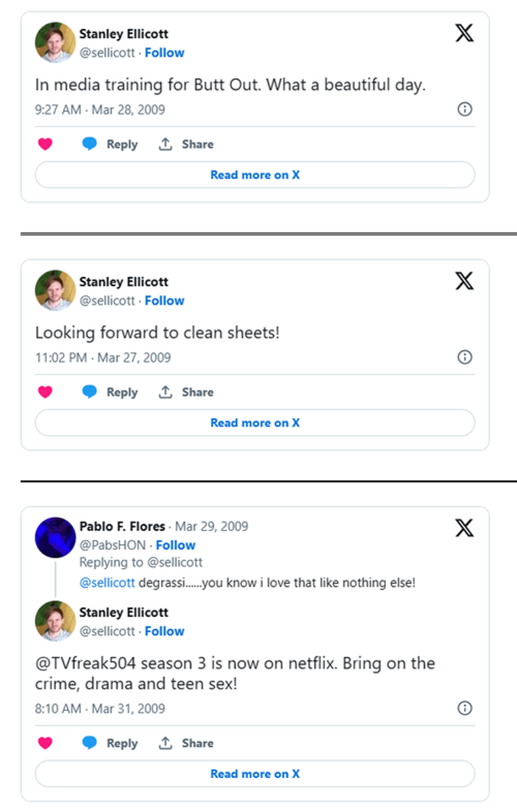Viewport: 517px width, 812px height.
Task: Follow @PabsHON
Action: (176, 545)
